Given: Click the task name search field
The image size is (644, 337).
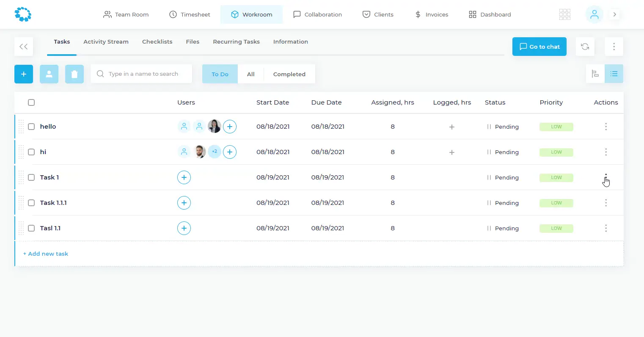Looking at the screenshot, I should pos(143,74).
